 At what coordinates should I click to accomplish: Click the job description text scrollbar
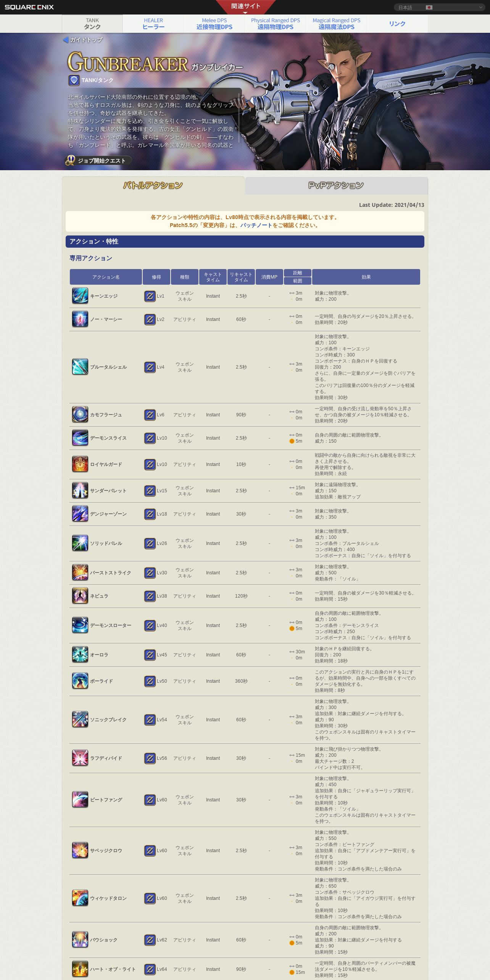coord(239,118)
